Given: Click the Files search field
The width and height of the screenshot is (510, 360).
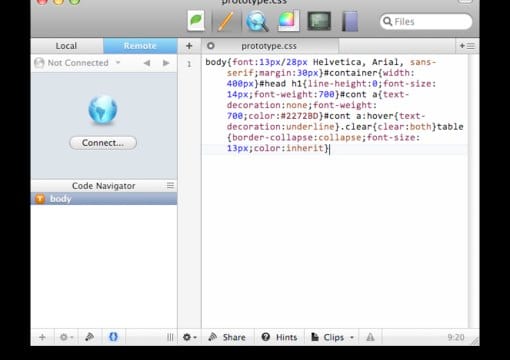Looking at the screenshot, I should [426, 22].
